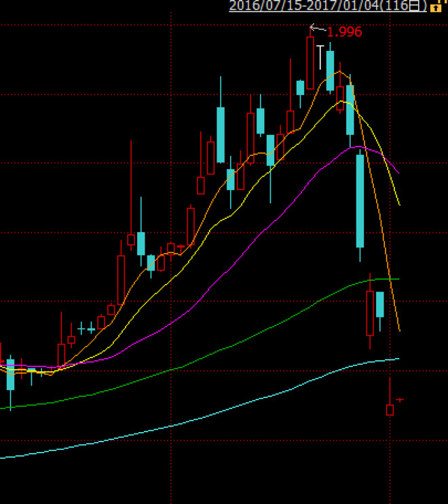The image size is (448, 504).
Task: Select the tall red candlestick at the 1.996 peak
Action: pyautogui.click(x=310, y=60)
